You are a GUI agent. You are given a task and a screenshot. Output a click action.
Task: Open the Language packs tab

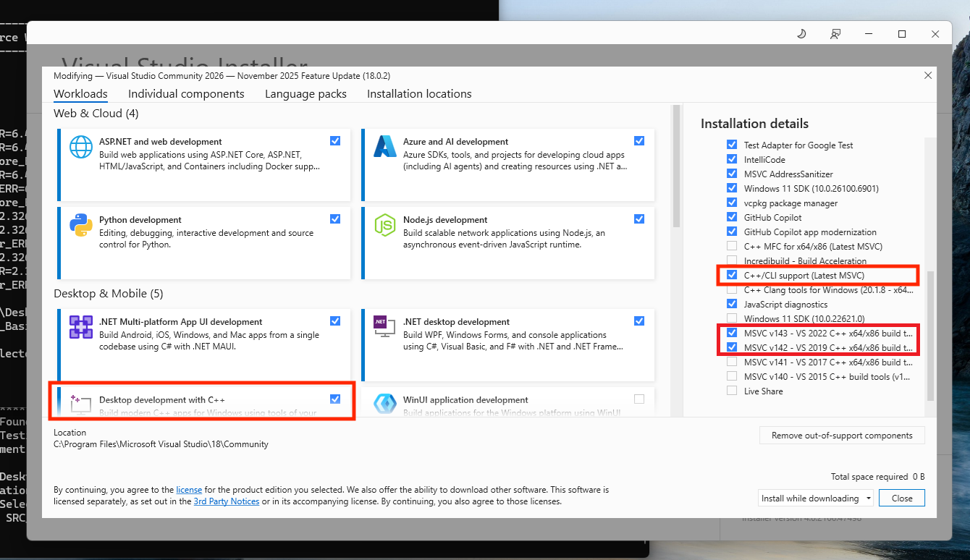305,94
